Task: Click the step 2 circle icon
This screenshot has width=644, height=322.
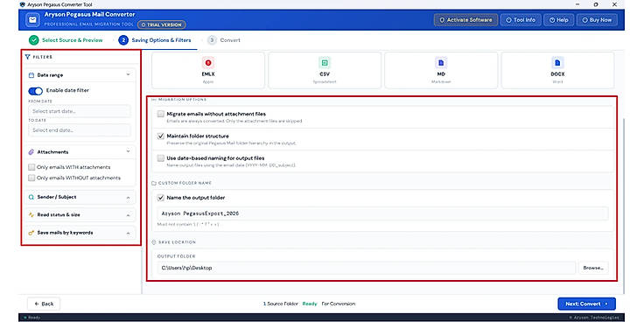Action: pos(122,40)
